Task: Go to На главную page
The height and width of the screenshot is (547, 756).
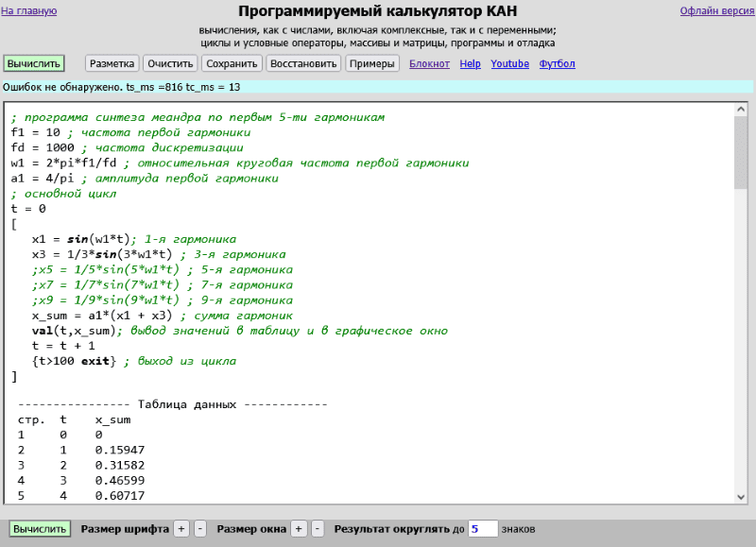Action: click(29, 11)
